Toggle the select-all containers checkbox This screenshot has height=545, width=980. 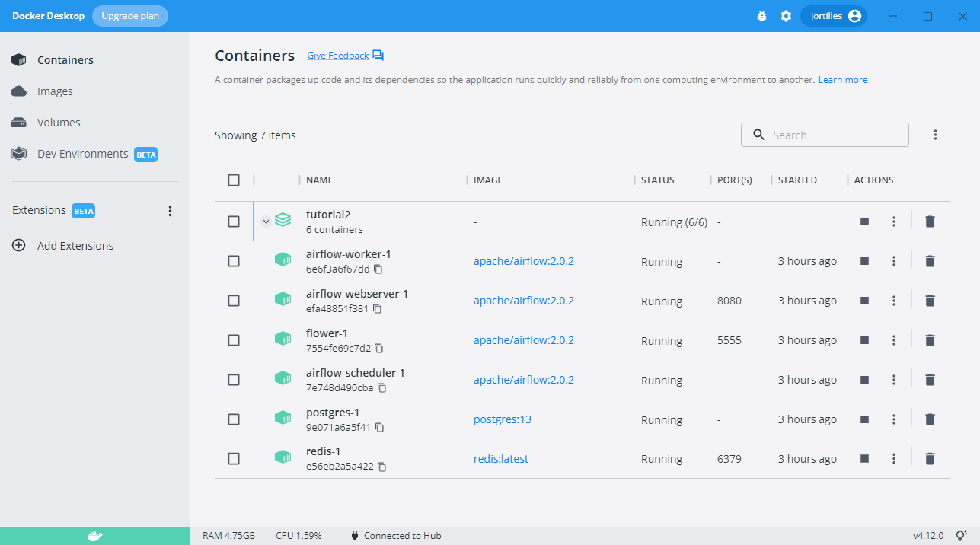[234, 180]
